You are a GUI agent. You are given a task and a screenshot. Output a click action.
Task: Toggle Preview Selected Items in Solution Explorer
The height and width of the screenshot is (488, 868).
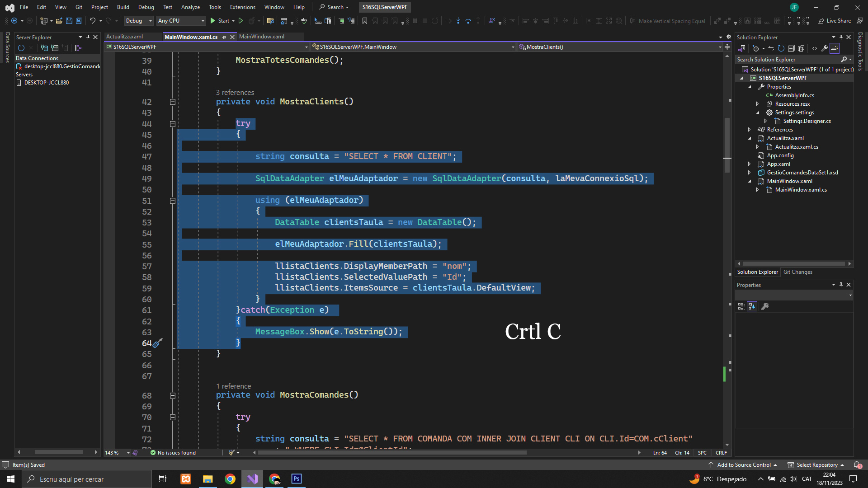(835, 48)
